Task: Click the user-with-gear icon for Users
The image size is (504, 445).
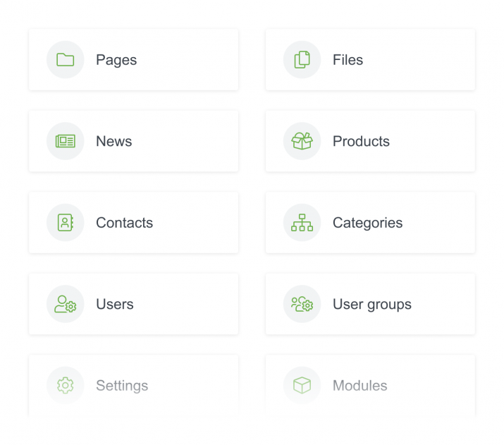Action: (x=66, y=304)
